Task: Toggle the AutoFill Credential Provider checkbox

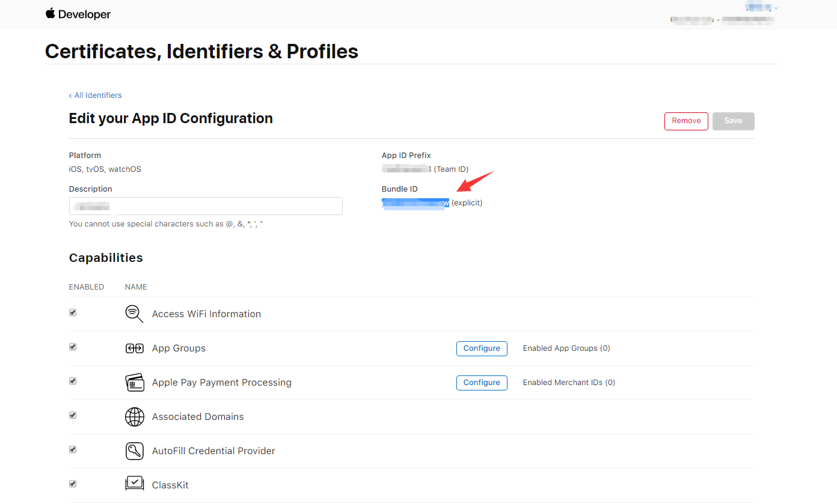Action: 73,449
